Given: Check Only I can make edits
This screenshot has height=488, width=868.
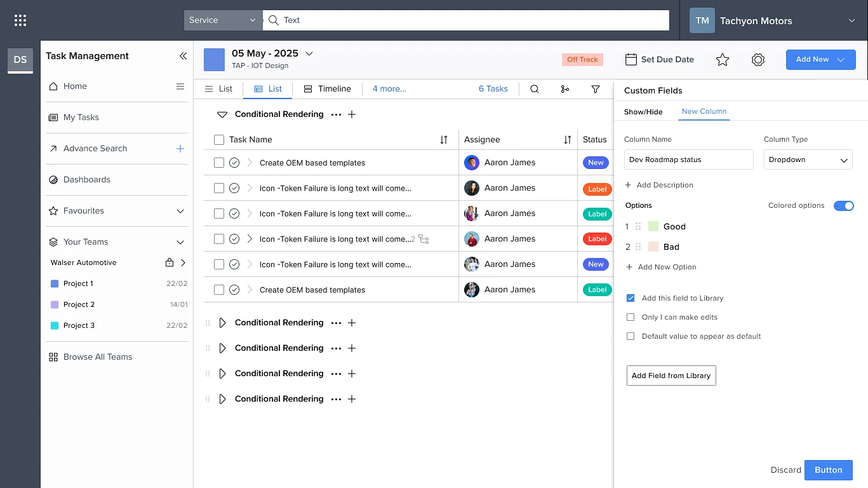Looking at the screenshot, I should (631, 317).
